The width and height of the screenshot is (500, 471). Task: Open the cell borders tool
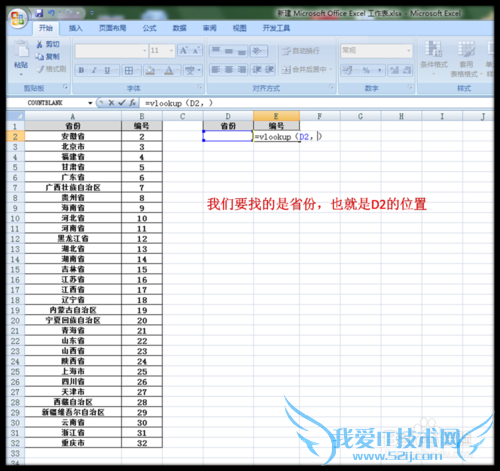coord(129,70)
